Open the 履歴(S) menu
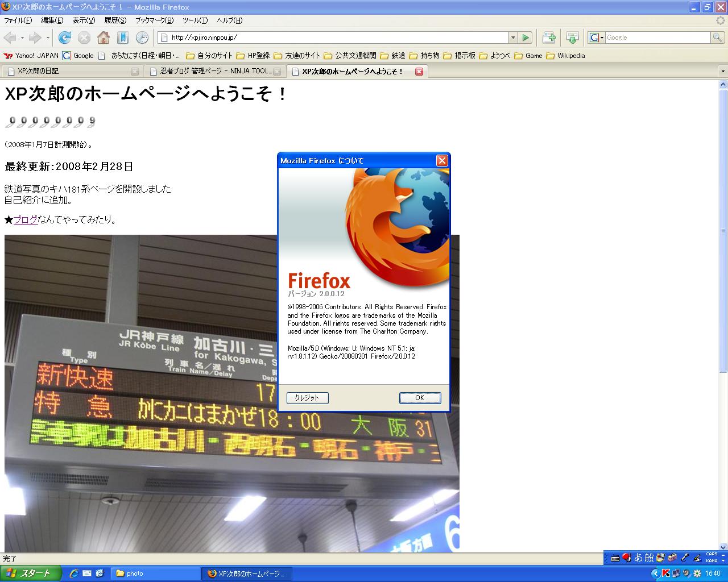Screen dimensions: 728x582 (115, 20)
